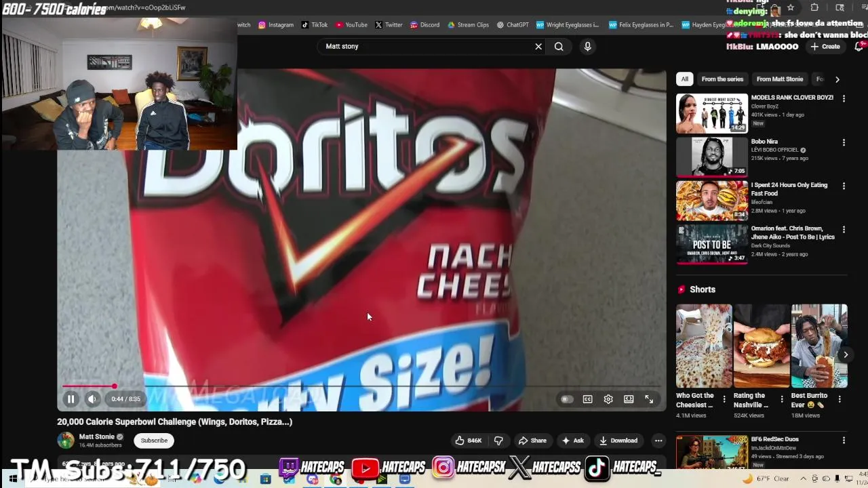Open the Discord bookmark
The image size is (868, 488).
[425, 25]
